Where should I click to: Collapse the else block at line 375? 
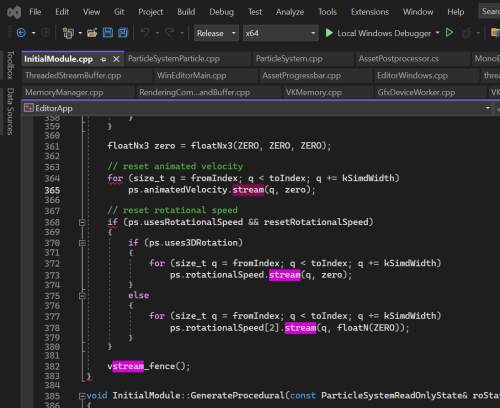(x=82, y=296)
